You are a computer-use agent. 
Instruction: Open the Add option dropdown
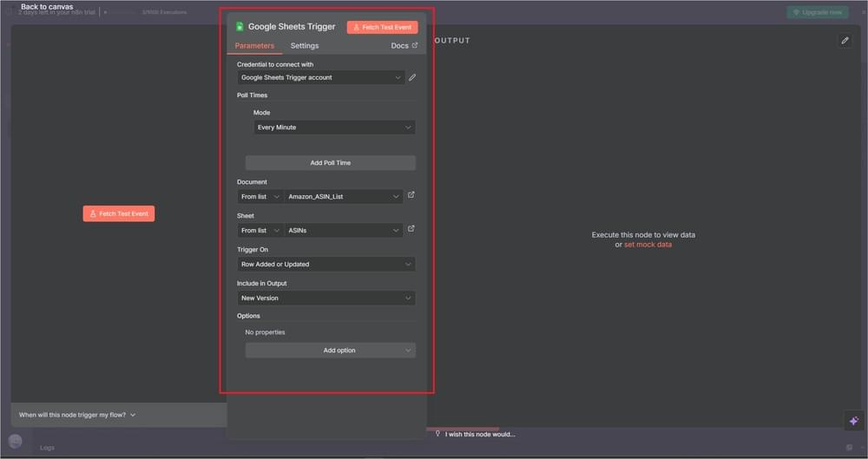330,351
